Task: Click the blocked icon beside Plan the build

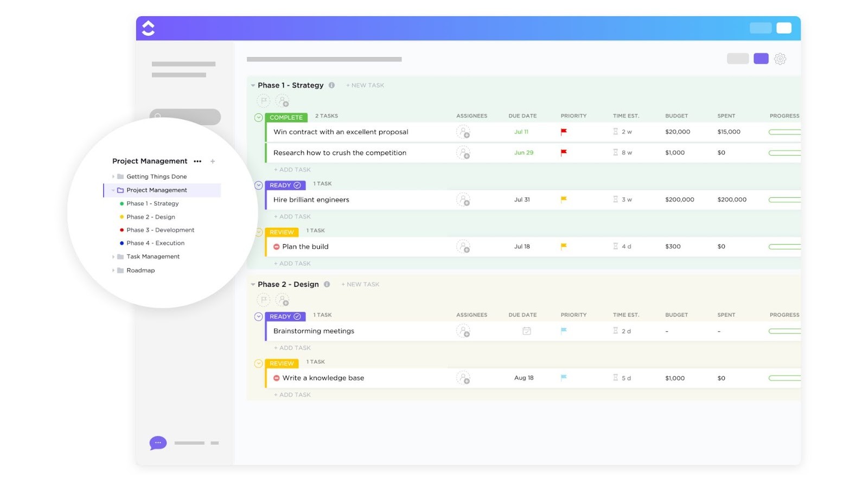Action: click(x=276, y=247)
